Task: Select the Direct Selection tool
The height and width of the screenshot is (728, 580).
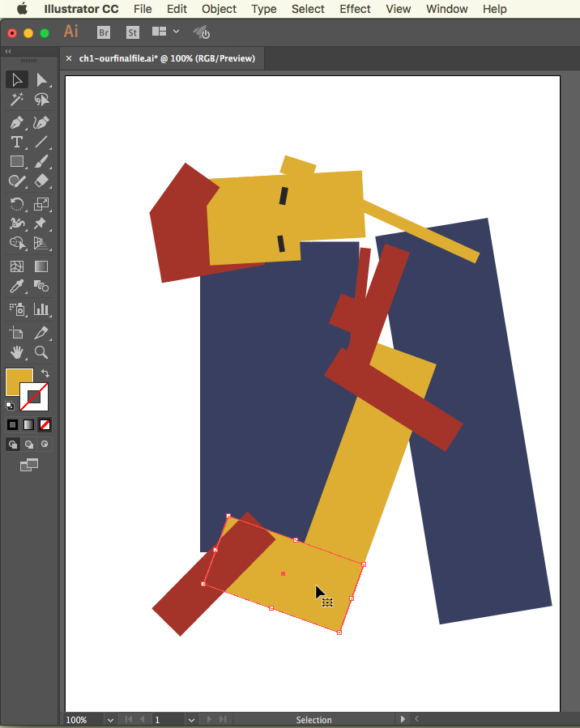Action: pyautogui.click(x=41, y=79)
